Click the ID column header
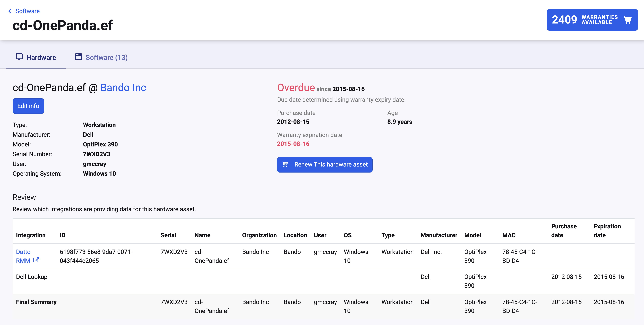 (62, 235)
